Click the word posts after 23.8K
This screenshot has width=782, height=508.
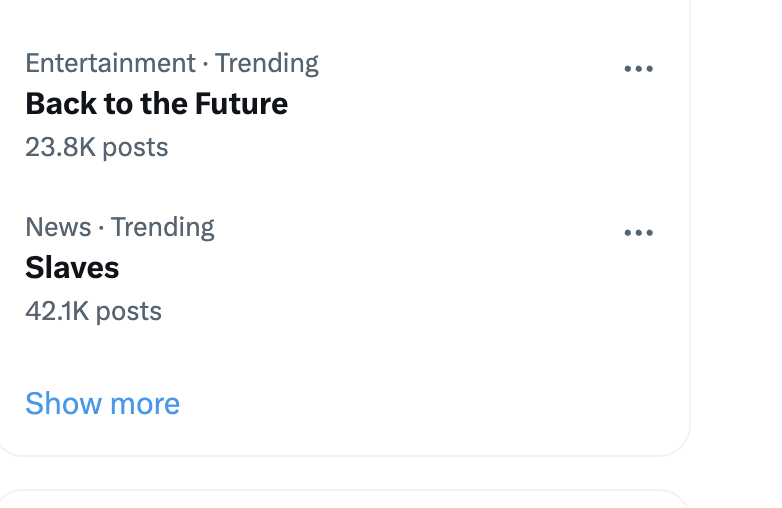[x=135, y=148]
